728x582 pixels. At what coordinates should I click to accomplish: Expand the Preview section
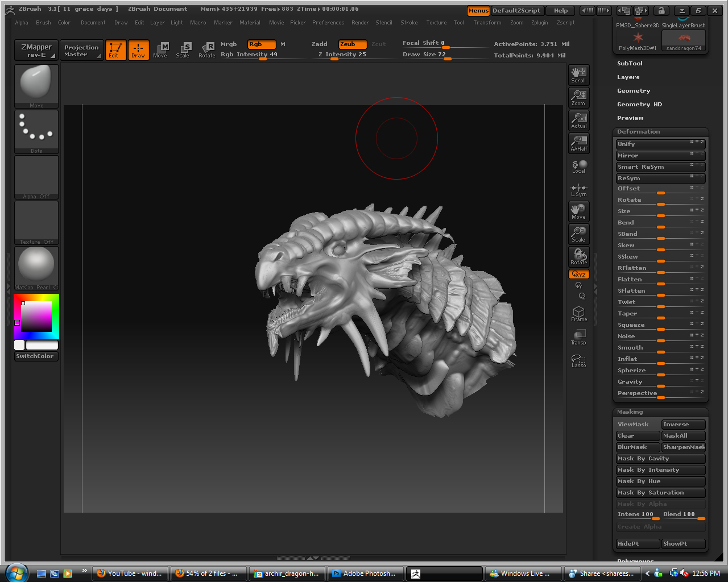(x=630, y=118)
